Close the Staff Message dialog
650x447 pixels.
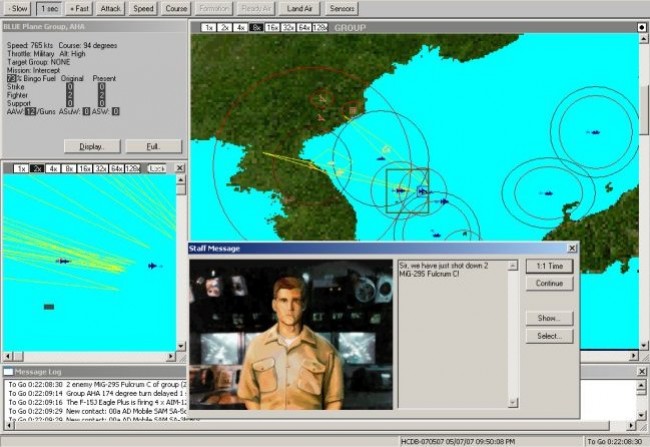tap(572, 248)
